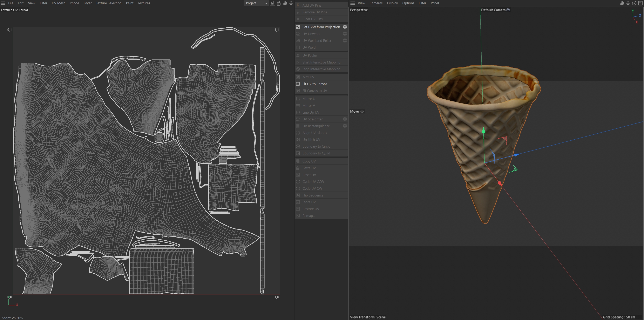Click the orbit camera icon in 3D viewport
644x320 pixels.
click(x=634, y=3)
